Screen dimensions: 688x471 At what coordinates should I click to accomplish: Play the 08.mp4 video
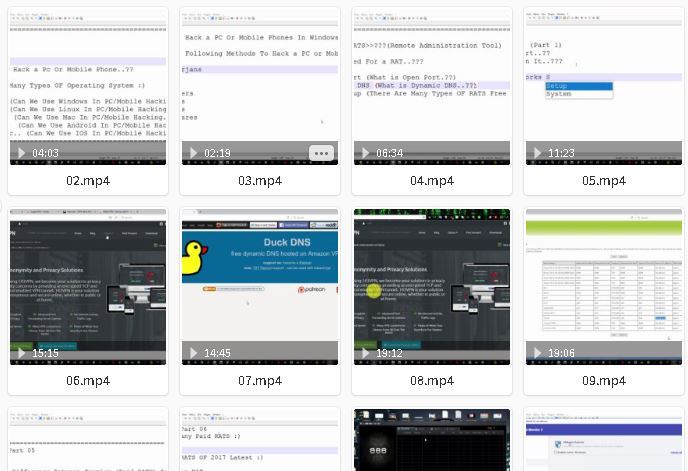(x=365, y=353)
